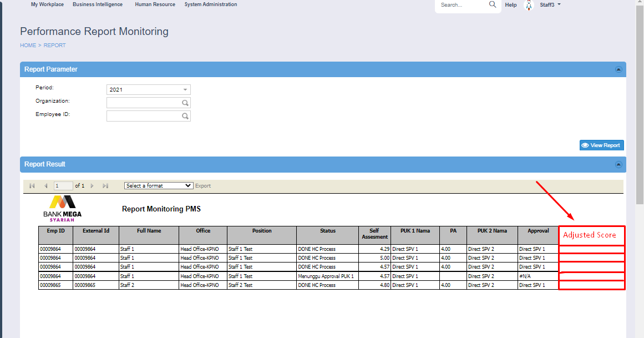This screenshot has width=644, height=338.
Task: Open the Period 2021 dropdown
Action: coord(148,90)
